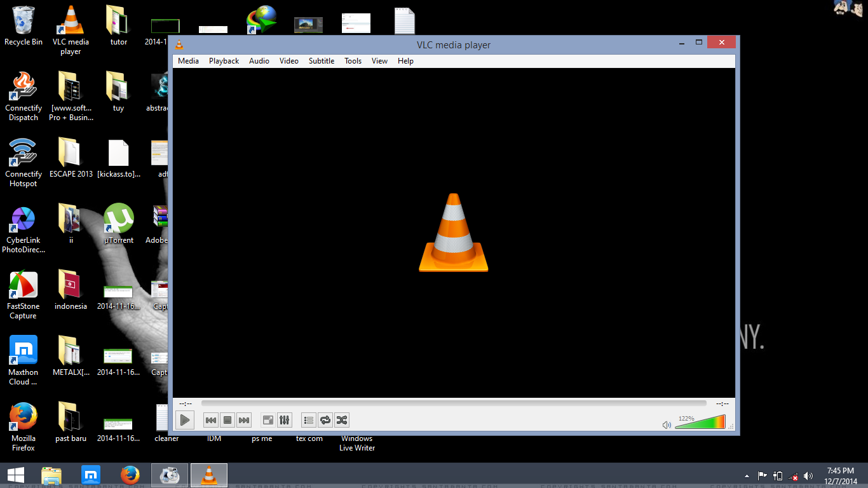Click remaining time label in VLC
Viewport: 868px width, 488px height.
click(722, 403)
